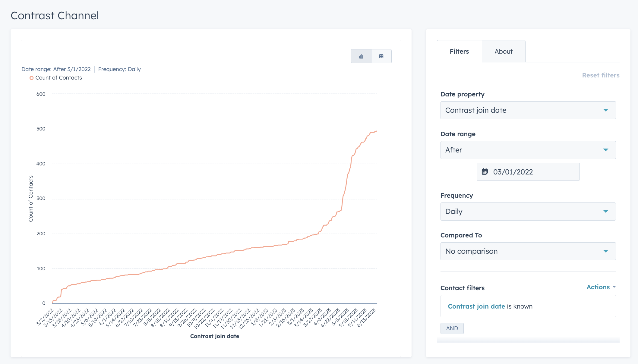Open the Date property dropdown
638x364 pixels.
[528, 110]
